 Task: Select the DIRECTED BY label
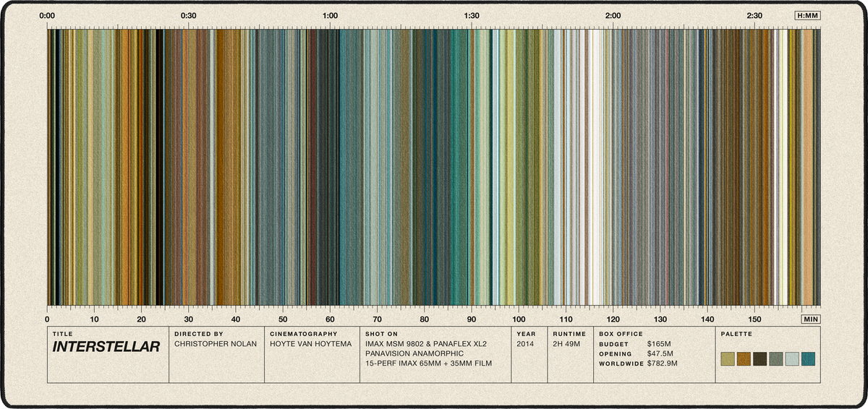[x=199, y=334]
